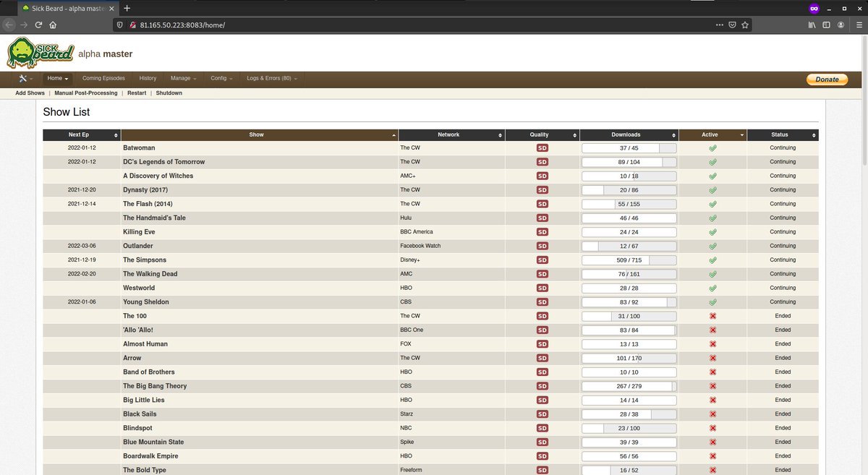Click the SD badge for Killing Eve
This screenshot has height=475, width=868.
(x=542, y=232)
